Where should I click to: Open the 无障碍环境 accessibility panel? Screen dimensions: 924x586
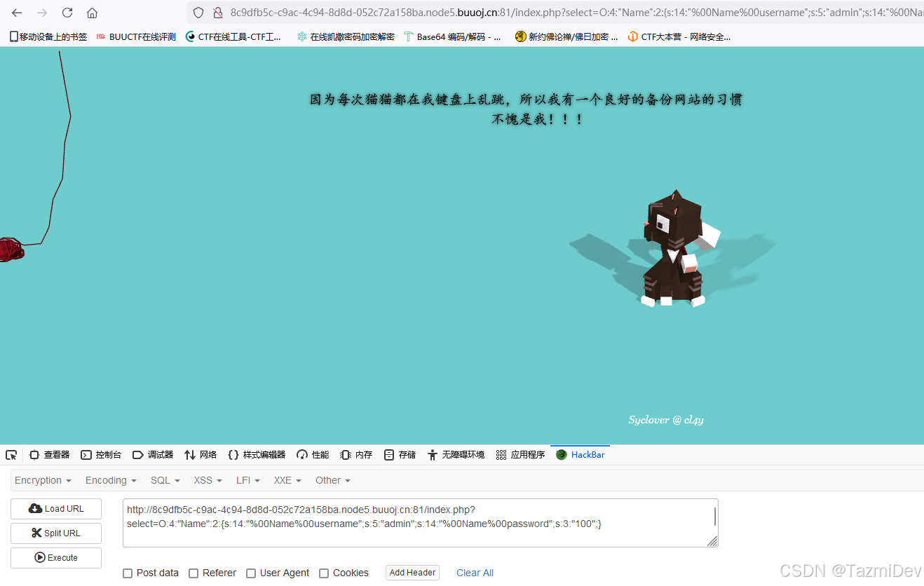[463, 454]
